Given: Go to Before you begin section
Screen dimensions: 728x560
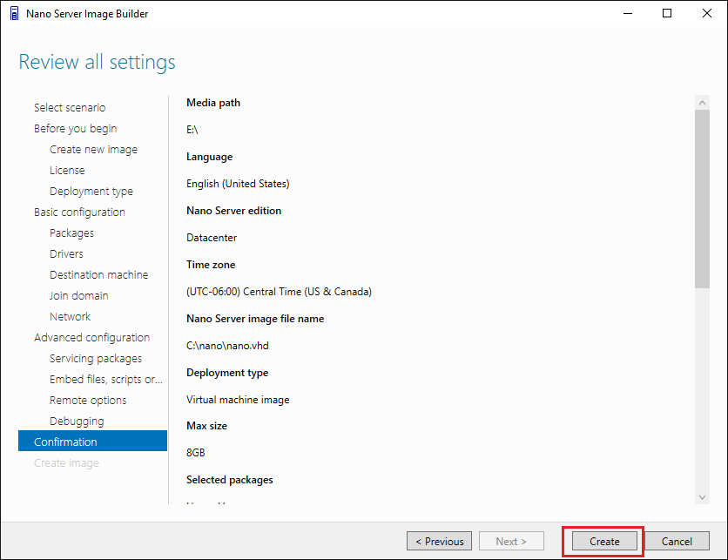Looking at the screenshot, I should coord(75,129).
